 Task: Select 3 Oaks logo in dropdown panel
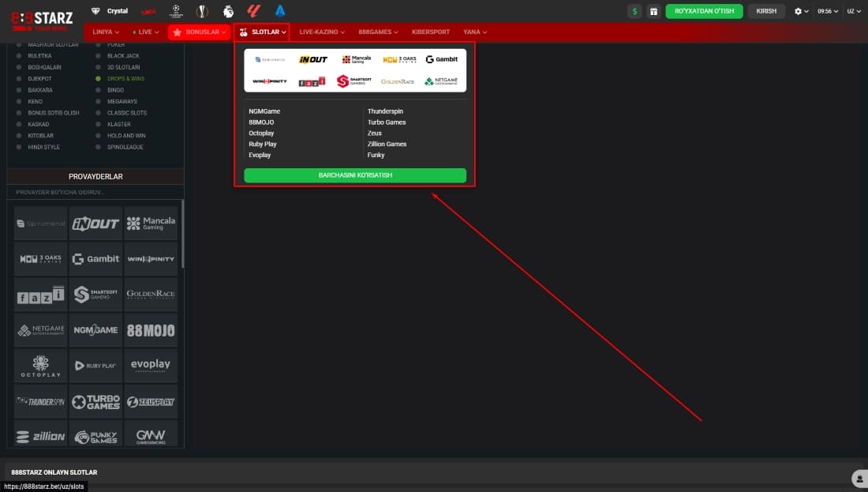(399, 59)
